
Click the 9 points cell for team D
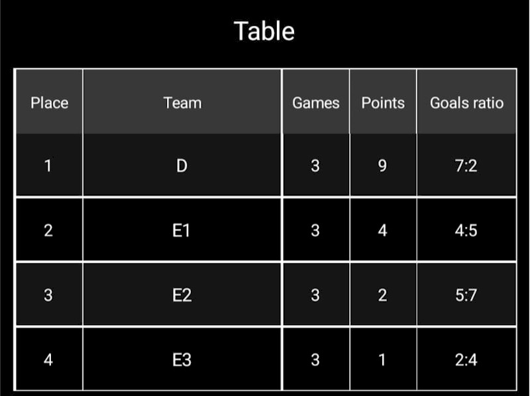(382, 166)
